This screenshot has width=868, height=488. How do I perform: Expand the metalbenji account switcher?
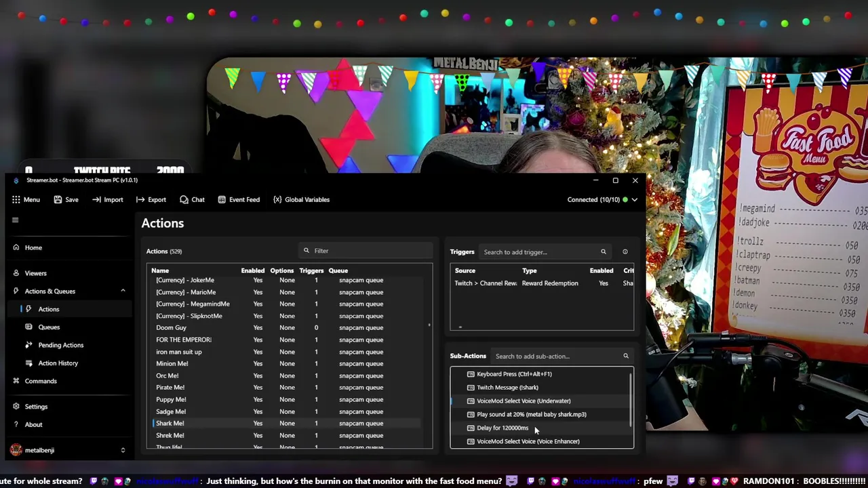(123, 450)
